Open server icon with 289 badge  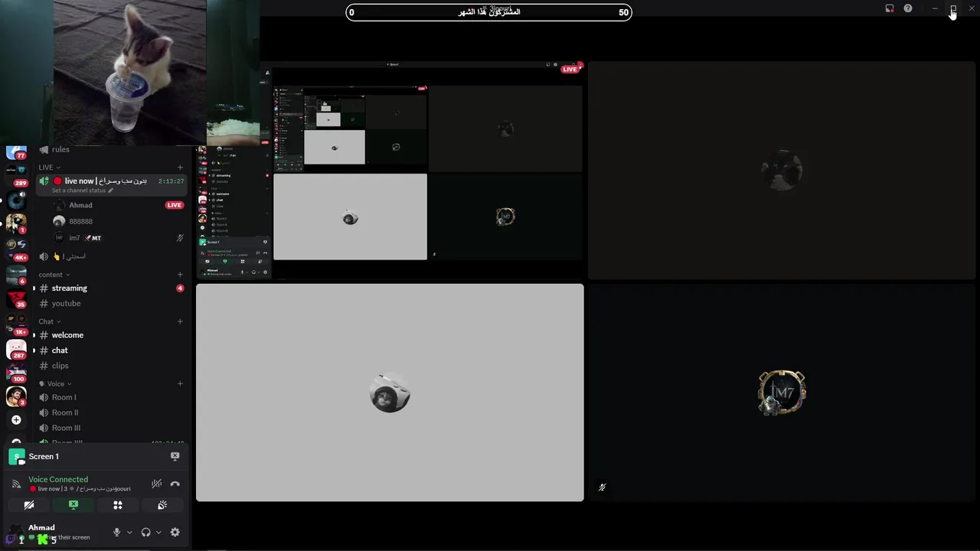pos(16,174)
